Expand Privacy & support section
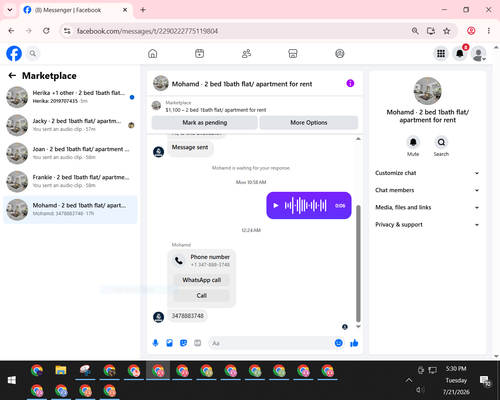The image size is (500, 400). tap(427, 225)
